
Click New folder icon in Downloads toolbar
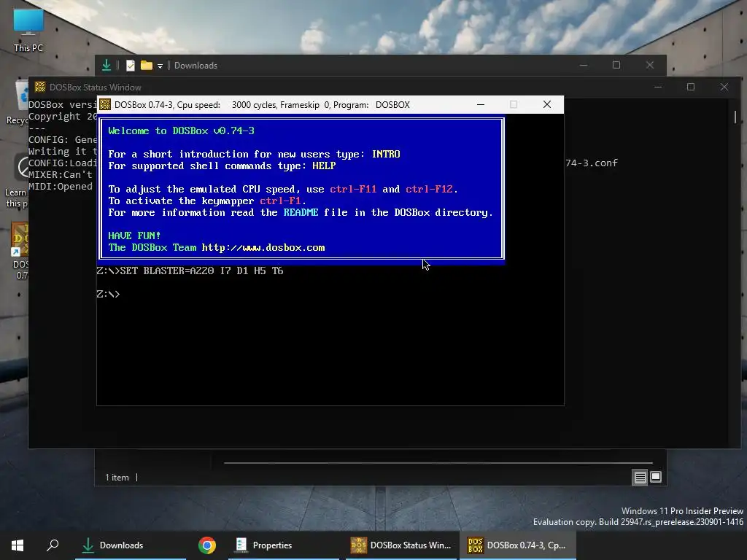(x=146, y=65)
